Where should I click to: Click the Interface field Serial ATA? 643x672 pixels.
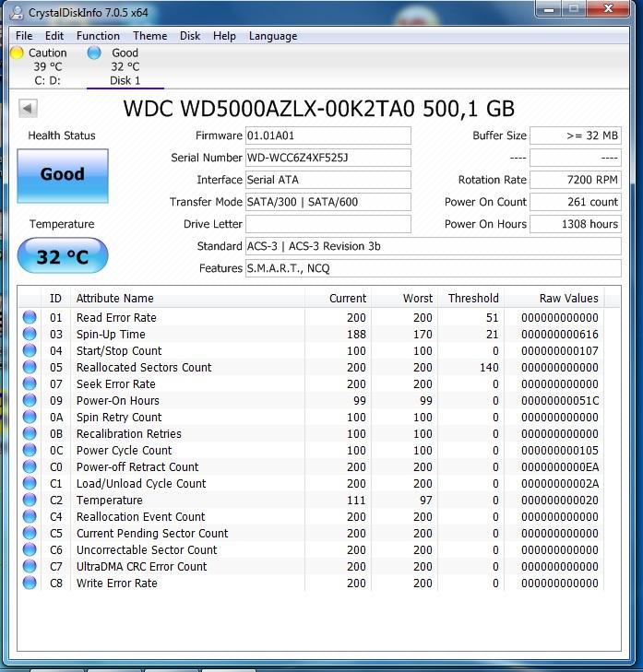pos(328,180)
